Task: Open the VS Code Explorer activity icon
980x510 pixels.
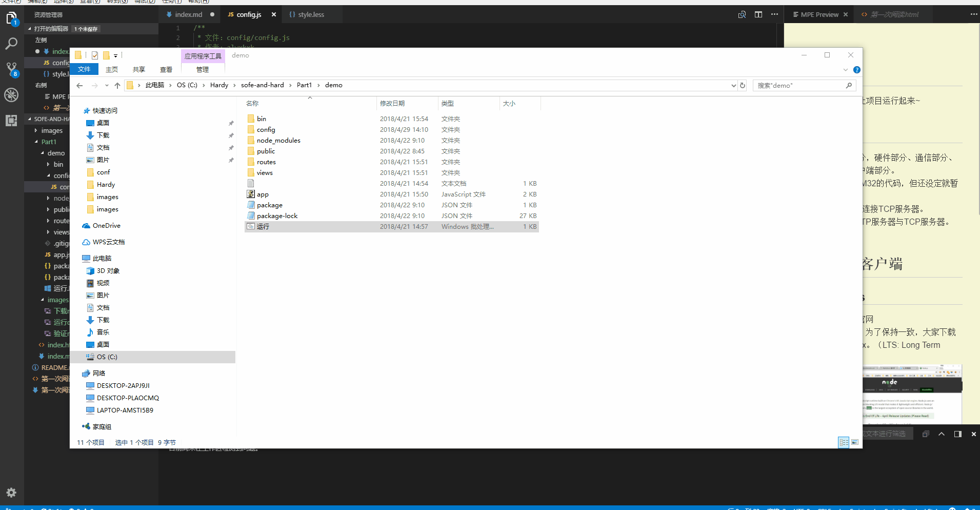Action: 11,19
